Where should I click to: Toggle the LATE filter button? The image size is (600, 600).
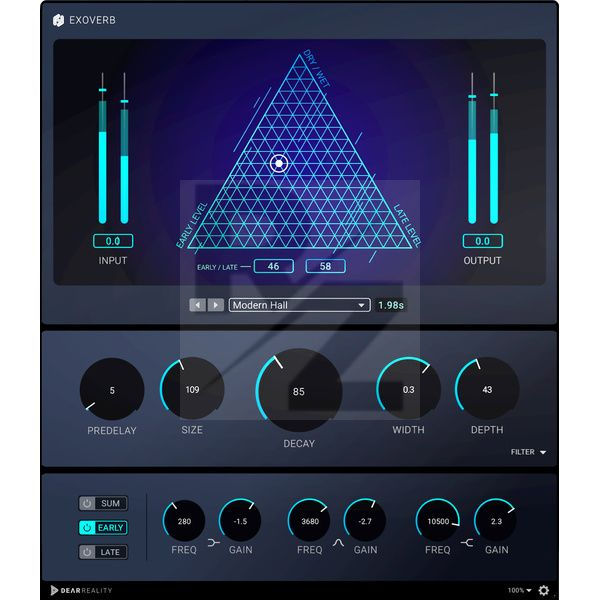pyautogui.click(x=103, y=552)
